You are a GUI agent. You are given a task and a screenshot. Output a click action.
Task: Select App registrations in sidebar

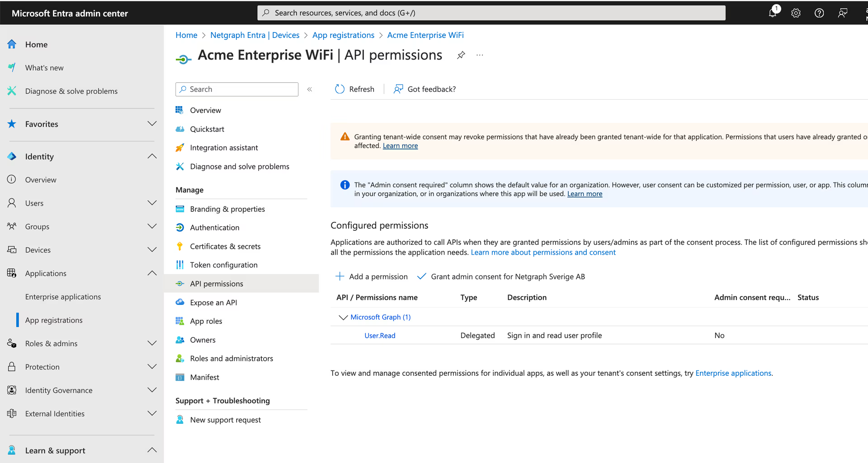pyautogui.click(x=54, y=320)
